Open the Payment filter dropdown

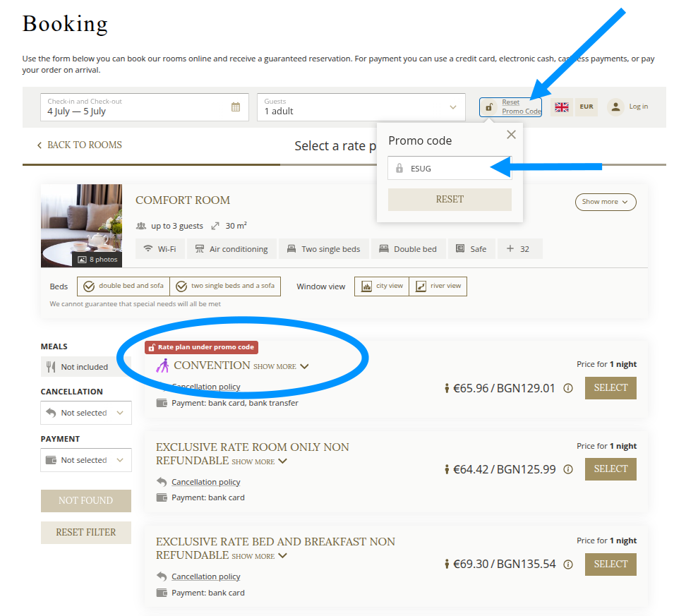pyautogui.click(x=86, y=460)
